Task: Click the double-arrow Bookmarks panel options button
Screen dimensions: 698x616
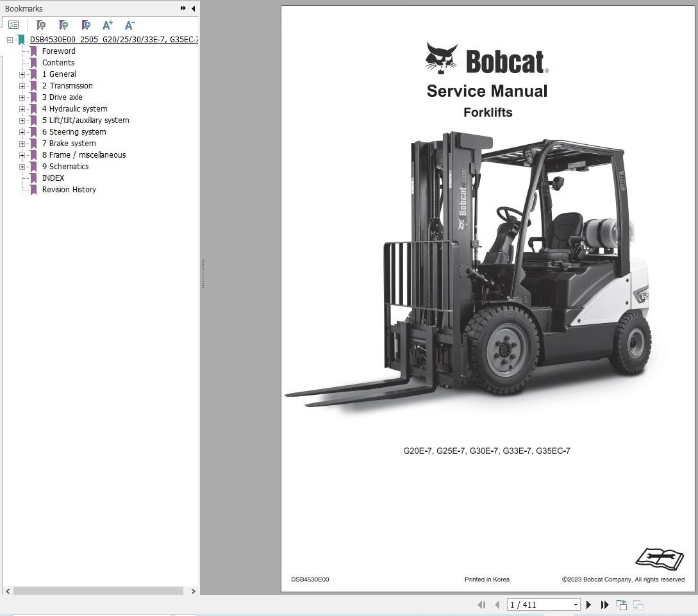Action: pyautogui.click(x=183, y=8)
